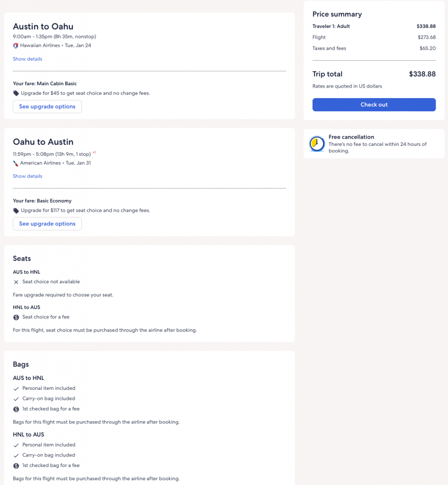Image resolution: width=448 pixels, height=485 pixels.
Task: Click the Austin to Oahu heading
Action: 43,27
